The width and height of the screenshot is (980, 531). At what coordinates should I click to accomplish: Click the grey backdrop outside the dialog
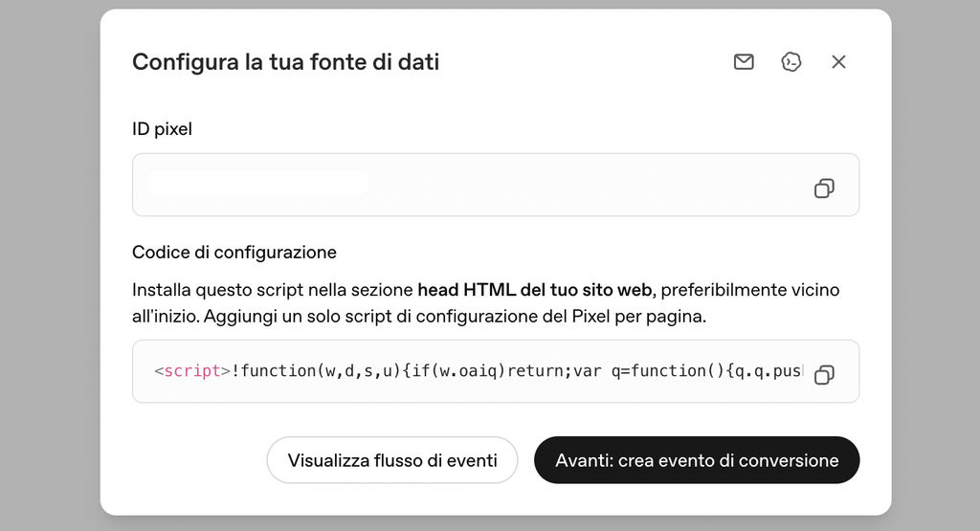tap(50, 266)
